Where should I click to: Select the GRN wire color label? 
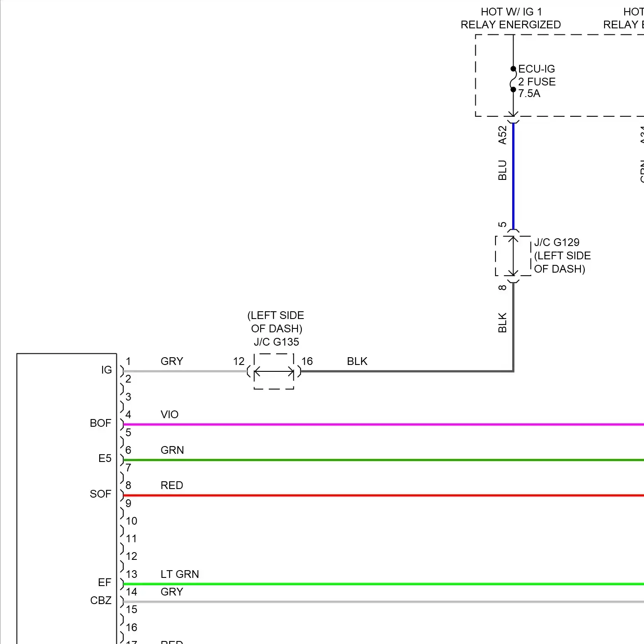[x=172, y=450]
